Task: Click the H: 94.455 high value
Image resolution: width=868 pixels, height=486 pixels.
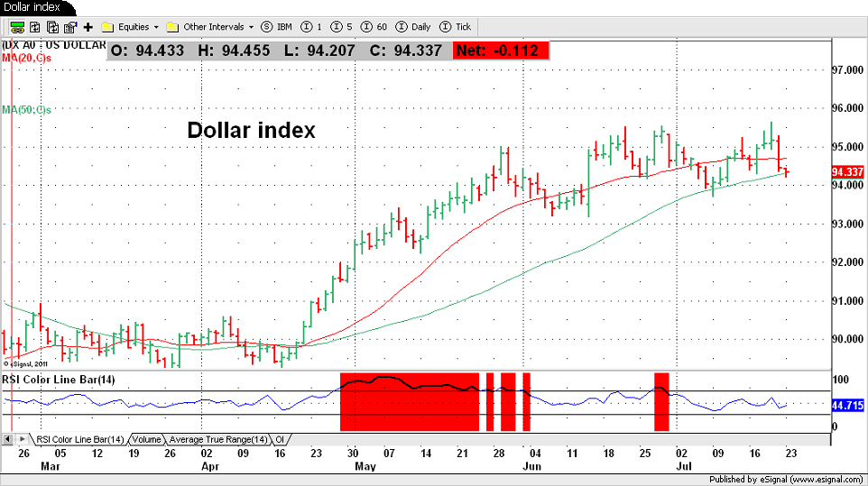Action: [x=234, y=50]
